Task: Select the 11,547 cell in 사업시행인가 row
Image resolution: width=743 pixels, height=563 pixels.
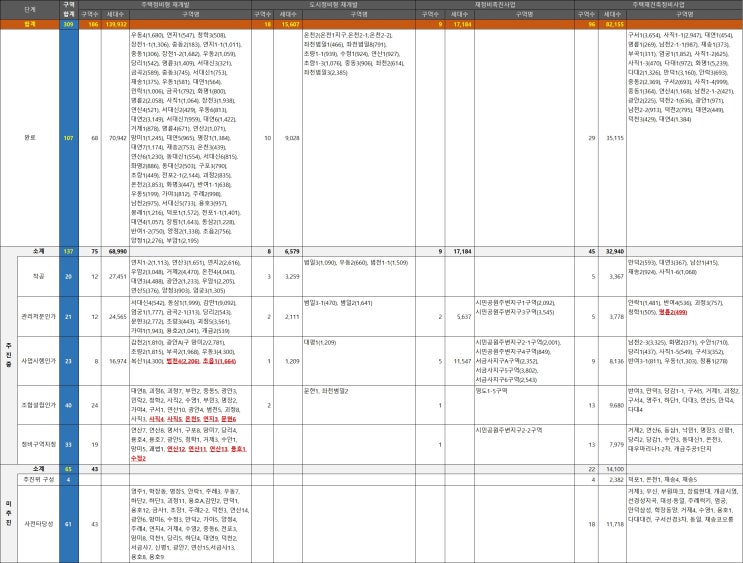Action: coord(462,361)
